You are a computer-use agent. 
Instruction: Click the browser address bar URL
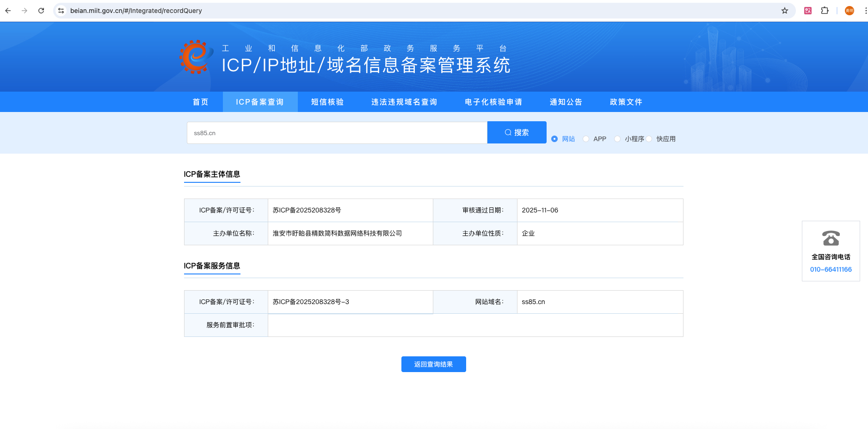click(x=136, y=11)
